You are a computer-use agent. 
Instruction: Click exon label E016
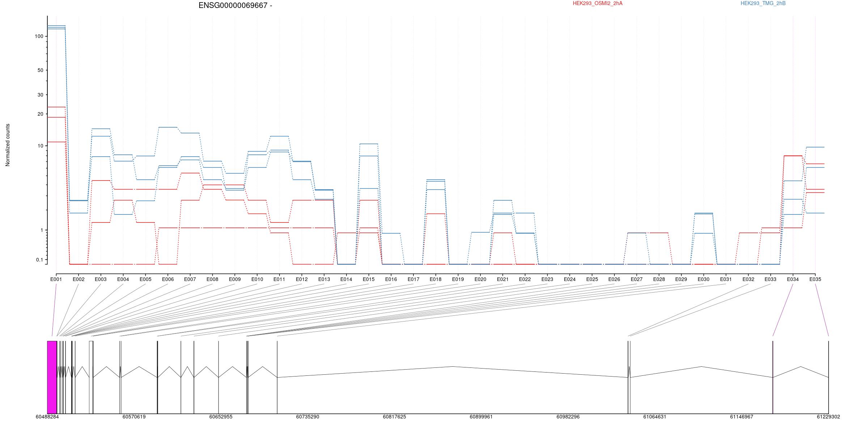click(x=391, y=279)
